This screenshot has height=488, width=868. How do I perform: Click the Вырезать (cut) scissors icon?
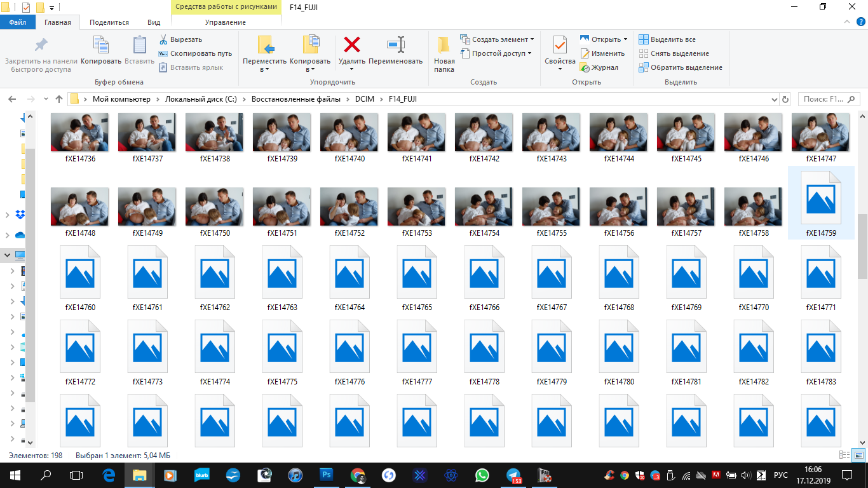pos(163,39)
